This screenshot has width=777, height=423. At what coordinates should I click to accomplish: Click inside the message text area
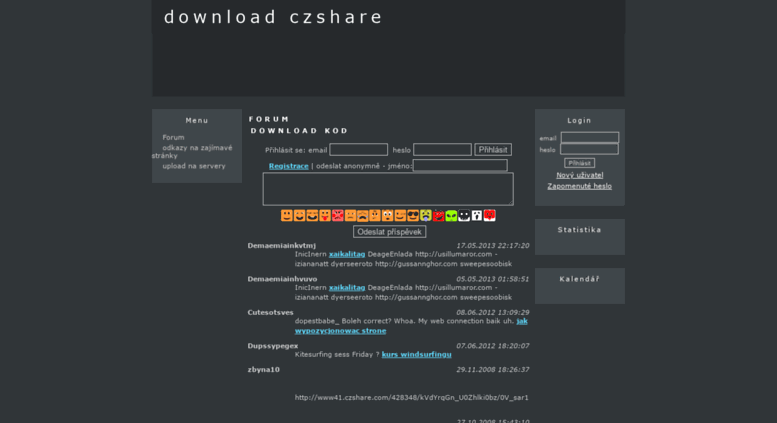[x=388, y=189]
